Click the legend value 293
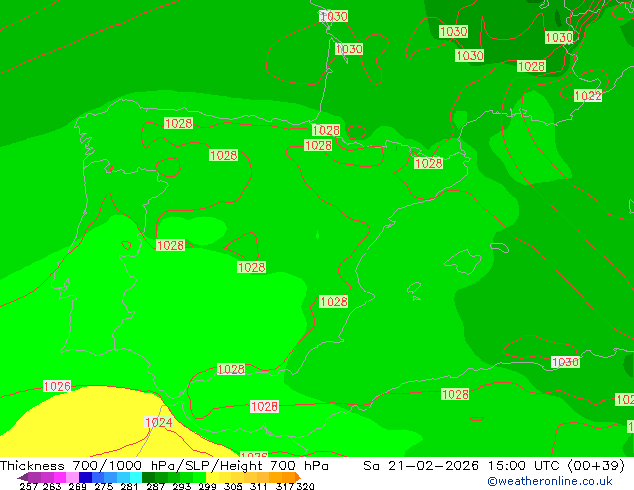Viewport: 634px width, 490px height. [182, 486]
